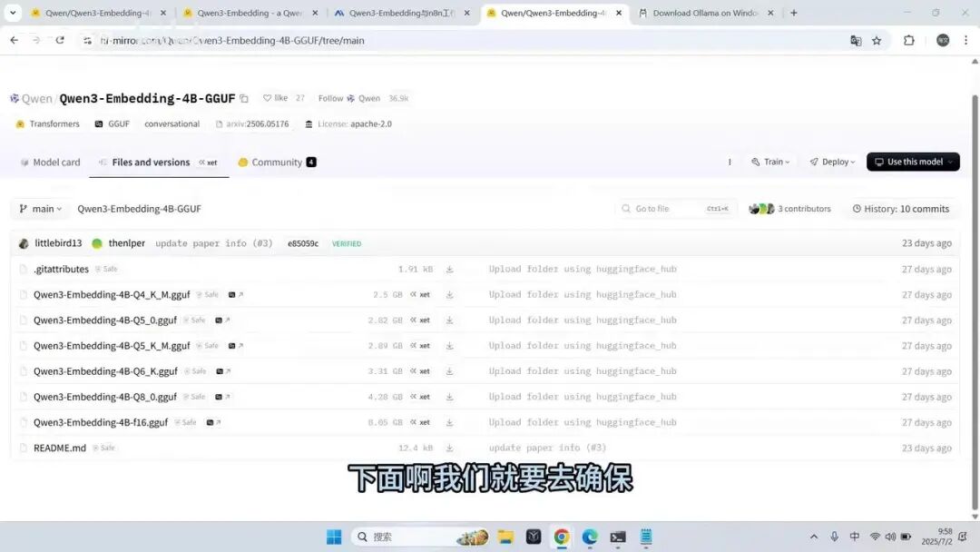This screenshot has width=980, height=552.
Task: Open commit e85059c
Action: pos(302,244)
